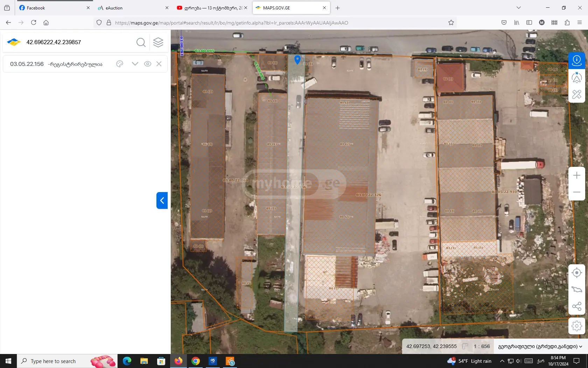Open the Firefox application menu

[580, 22]
